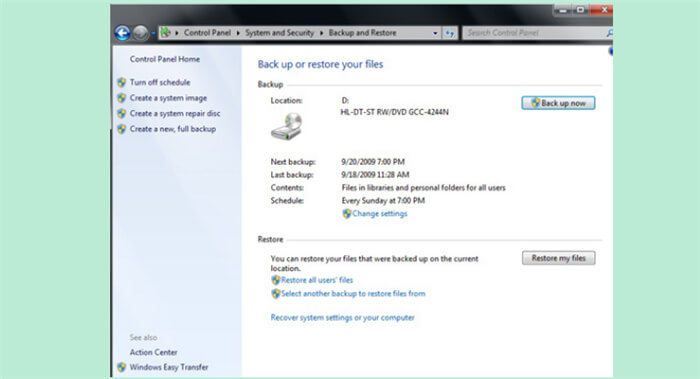Click the Back navigation arrow
The width and height of the screenshot is (700, 379).
(122, 33)
